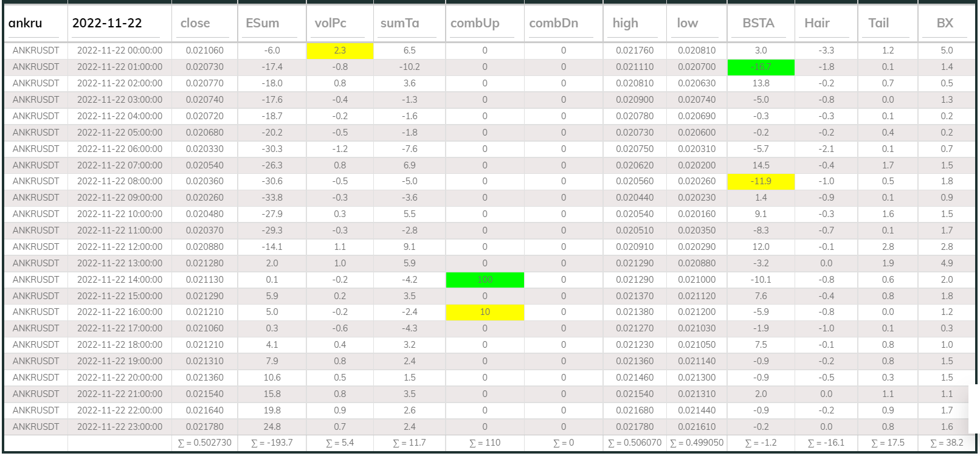Image resolution: width=980 pixels, height=456 pixels.
Task: Select the timestamp 2022-11-22 23:00:00
Action: tap(120, 427)
